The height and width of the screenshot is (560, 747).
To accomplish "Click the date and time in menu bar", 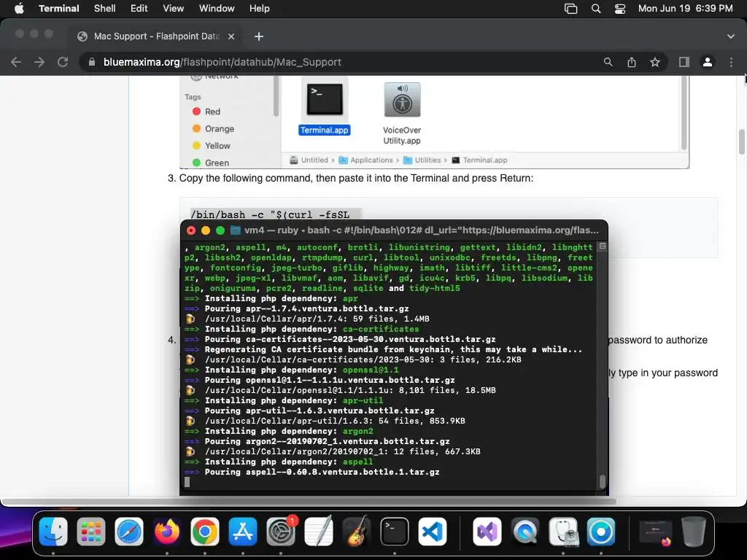I will click(x=685, y=9).
